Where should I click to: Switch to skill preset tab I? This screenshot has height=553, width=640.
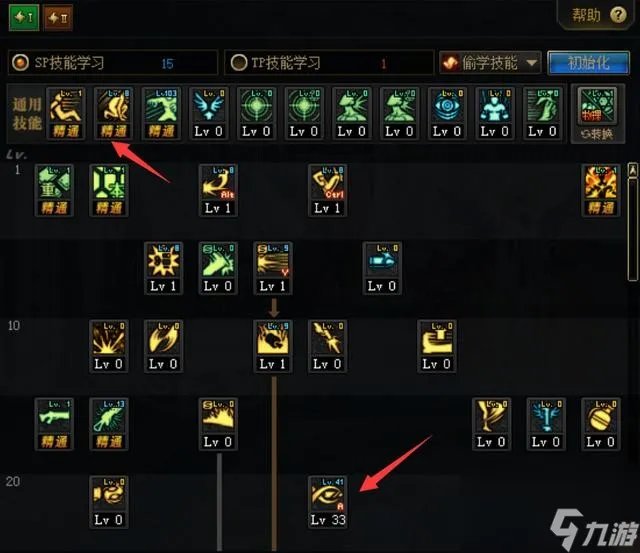tap(24, 18)
